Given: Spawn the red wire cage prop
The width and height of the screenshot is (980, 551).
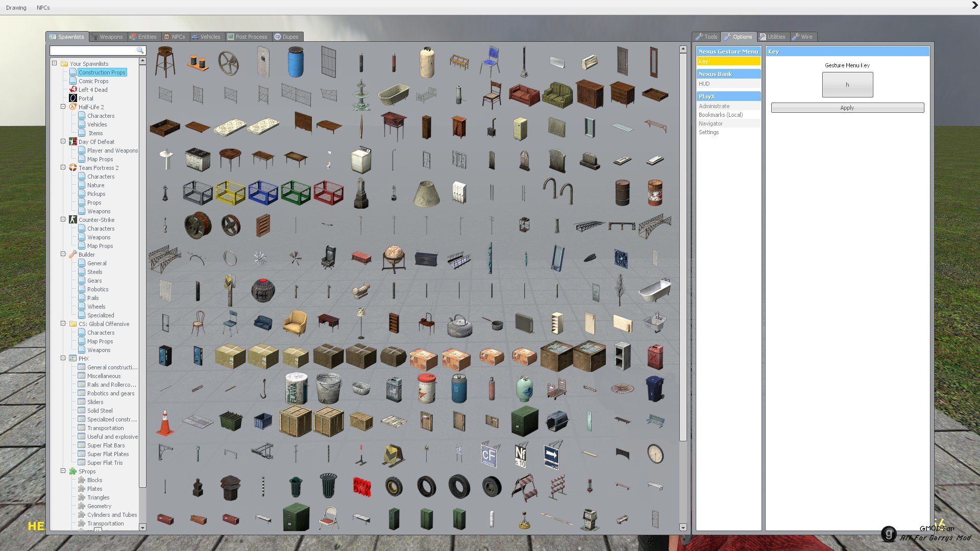Looking at the screenshot, I should [x=328, y=193].
